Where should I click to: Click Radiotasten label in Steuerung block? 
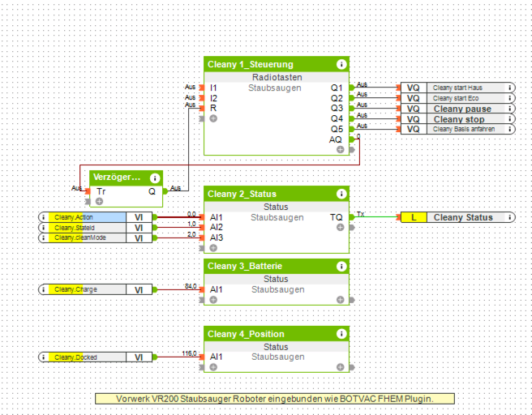pyautogui.click(x=277, y=77)
